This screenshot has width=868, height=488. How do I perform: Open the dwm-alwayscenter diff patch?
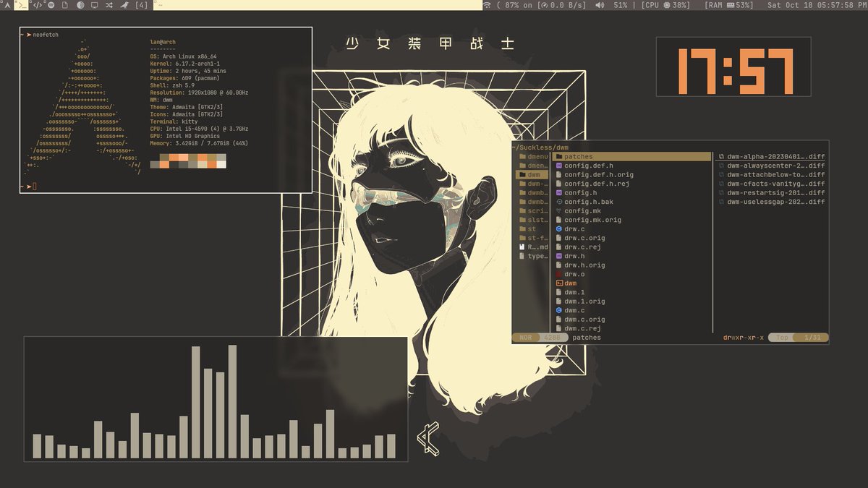771,166
